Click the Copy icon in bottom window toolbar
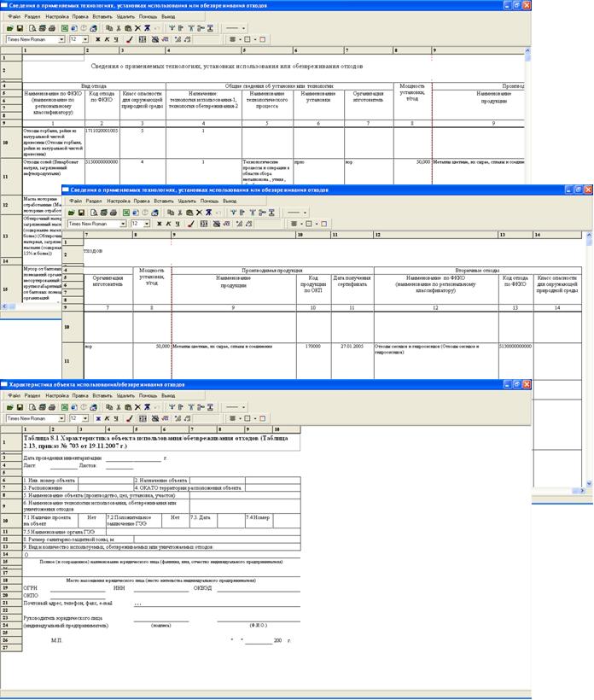 107,408
